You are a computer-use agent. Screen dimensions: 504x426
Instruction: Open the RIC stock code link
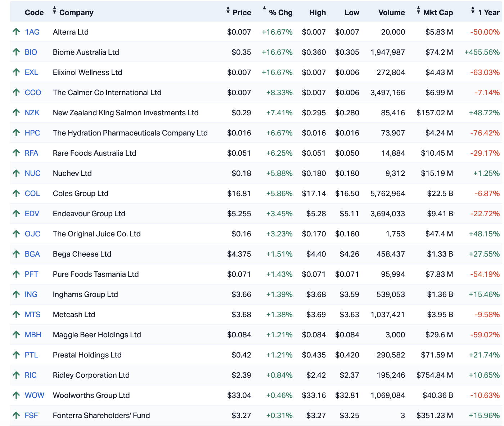point(31,375)
